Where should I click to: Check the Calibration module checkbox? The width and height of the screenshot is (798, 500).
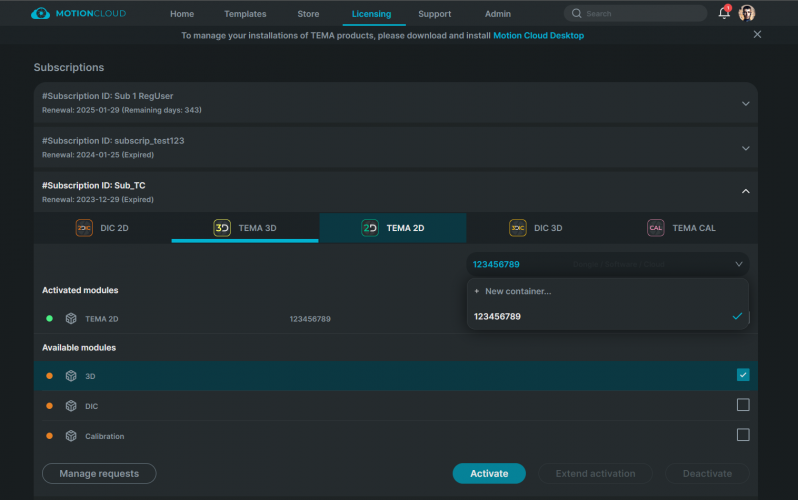coord(743,435)
